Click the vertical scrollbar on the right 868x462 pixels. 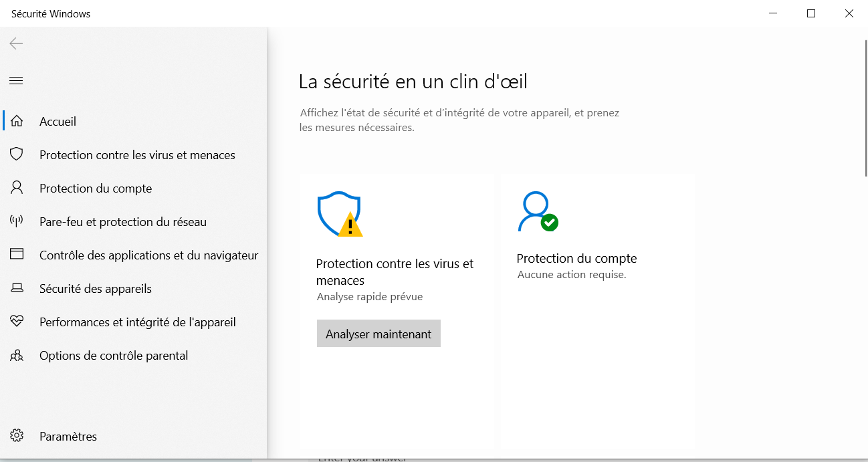[x=865, y=107]
